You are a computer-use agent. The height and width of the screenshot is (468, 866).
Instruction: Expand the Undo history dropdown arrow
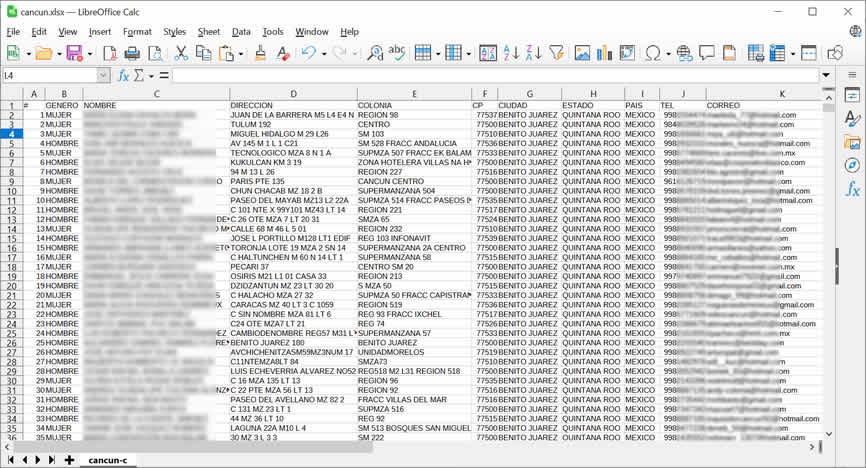pyautogui.click(x=324, y=54)
